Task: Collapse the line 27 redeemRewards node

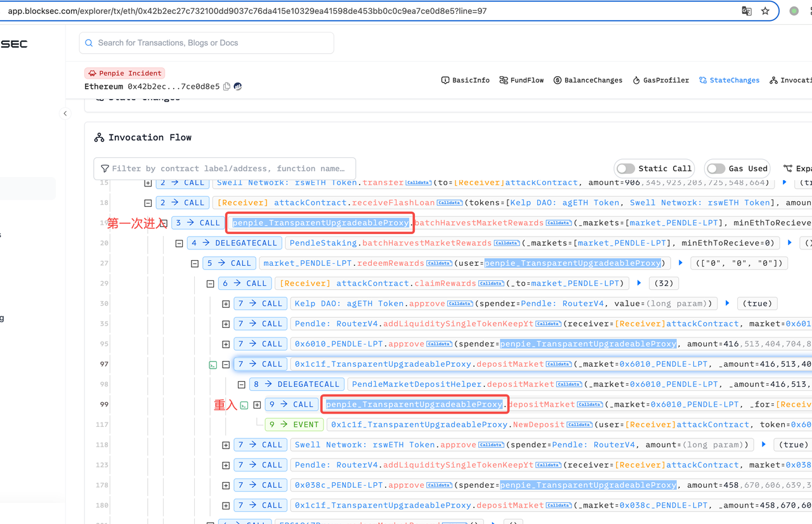Action: click(195, 263)
